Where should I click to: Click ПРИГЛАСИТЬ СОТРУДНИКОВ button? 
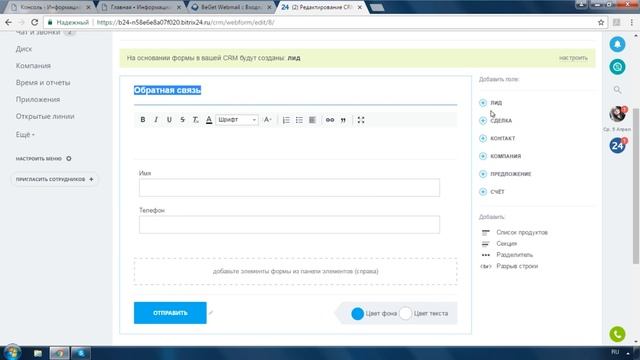click(55, 179)
